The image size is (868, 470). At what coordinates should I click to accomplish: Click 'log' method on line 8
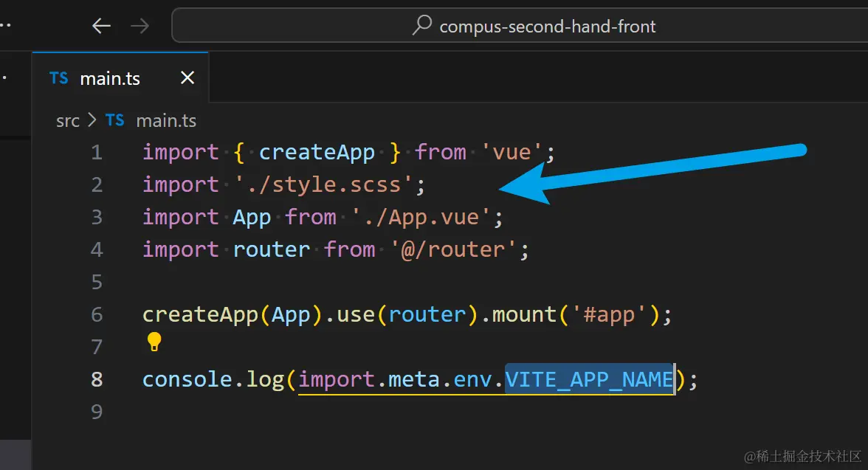pos(265,380)
